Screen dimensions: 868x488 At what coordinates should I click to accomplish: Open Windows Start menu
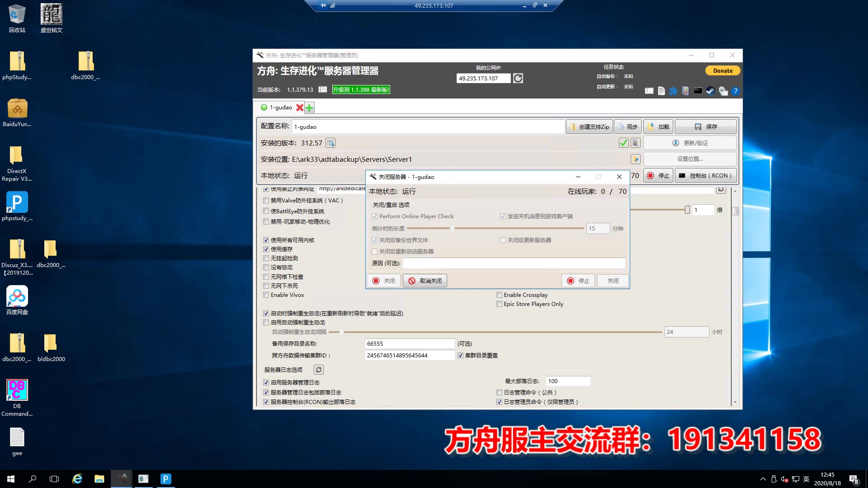point(11,479)
